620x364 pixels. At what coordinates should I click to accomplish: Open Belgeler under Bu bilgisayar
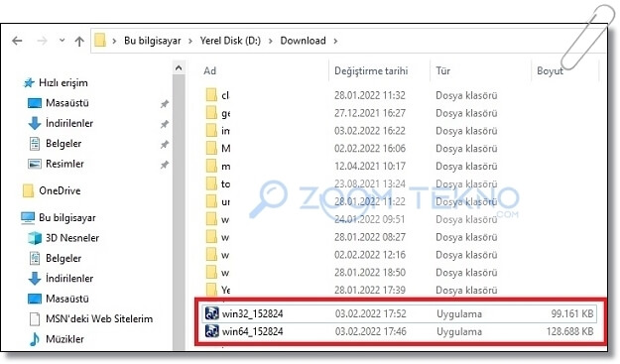click(63, 258)
